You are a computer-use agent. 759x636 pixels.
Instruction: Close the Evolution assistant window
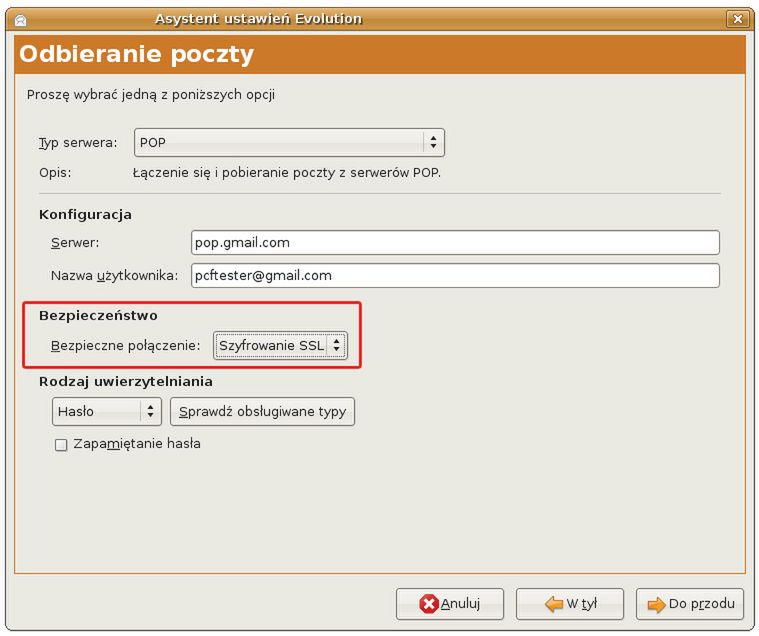click(x=738, y=19)
